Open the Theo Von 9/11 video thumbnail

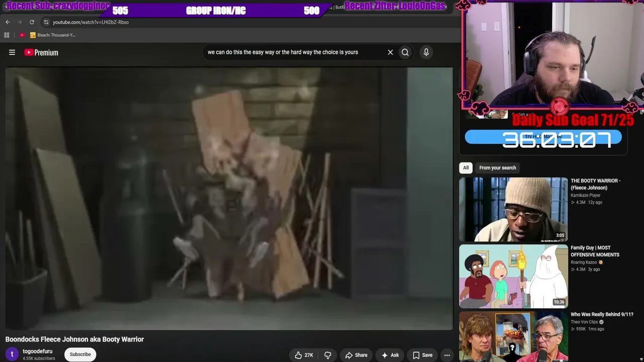(x=513, y=337)
